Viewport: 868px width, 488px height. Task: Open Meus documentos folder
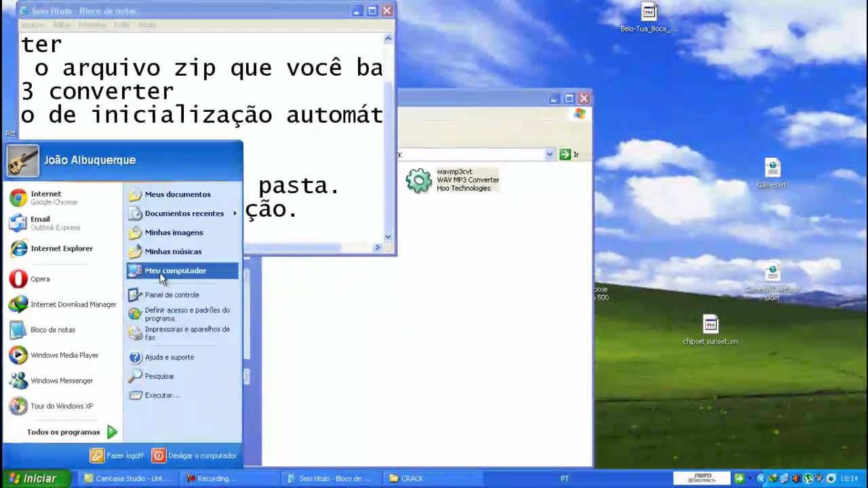click(182, 195)
